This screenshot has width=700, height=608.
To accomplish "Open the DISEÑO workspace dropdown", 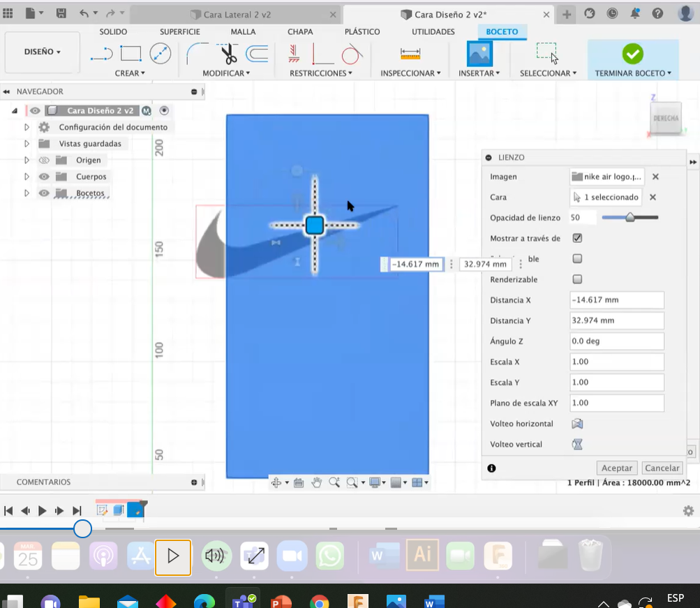I will click(x=43, y=52).
